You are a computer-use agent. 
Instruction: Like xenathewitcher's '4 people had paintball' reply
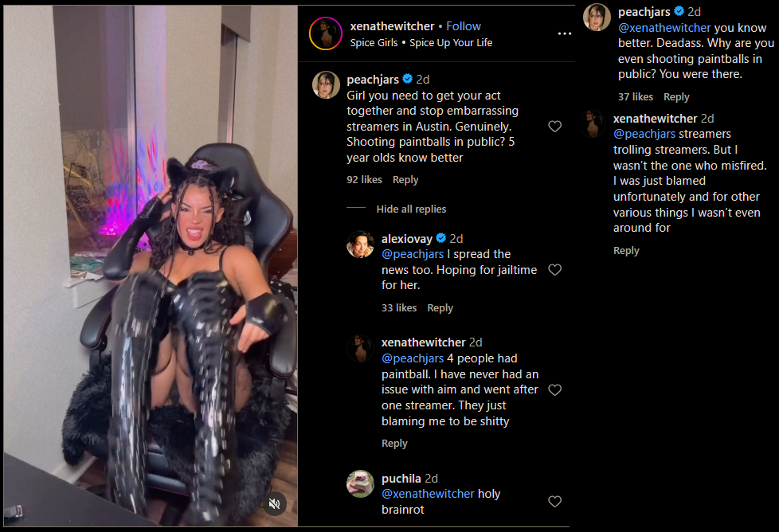point(554,390)
